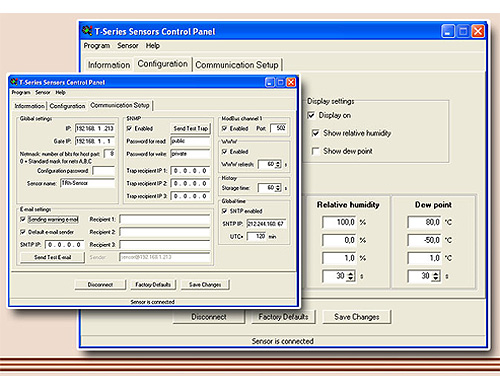Switch to Configuration tab in front window
This screenshot has width=500, height=392.
[67, 106]
